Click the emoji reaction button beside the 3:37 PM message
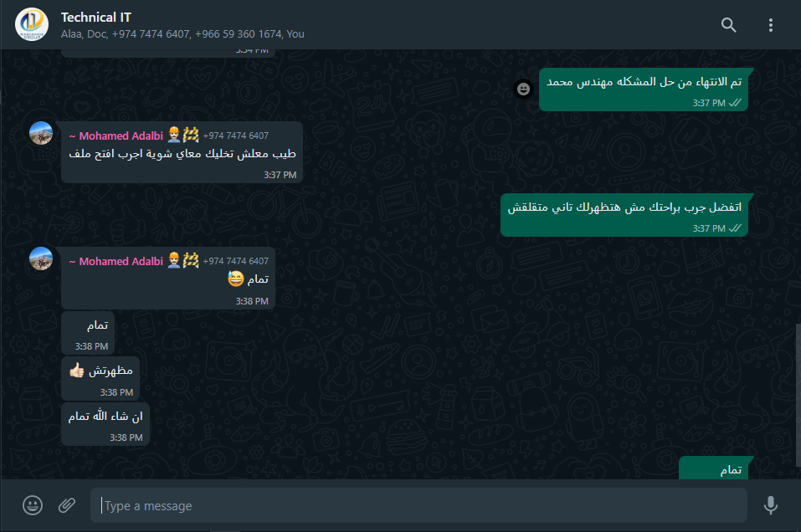801x532 pixels. 523,90
